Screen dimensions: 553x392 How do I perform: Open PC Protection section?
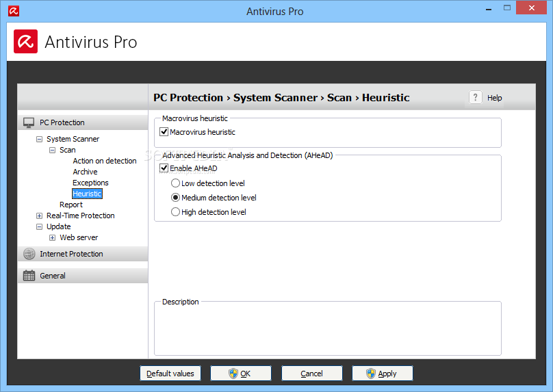[83, 122]
